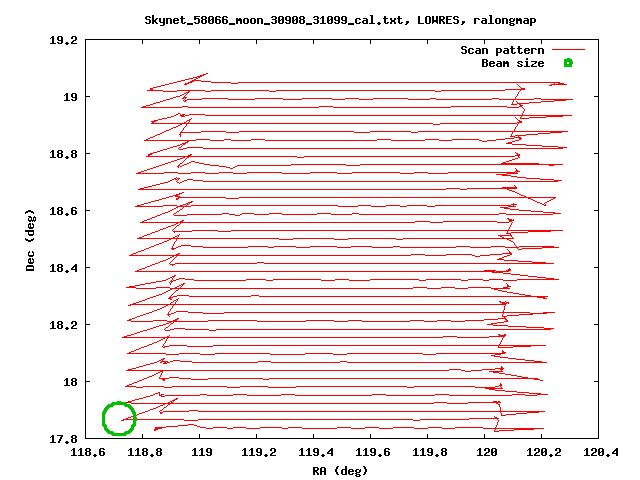Select the 'Beam size' legend label
The width and height of the screenshot is (640, 480).
[x=513, y=63]
